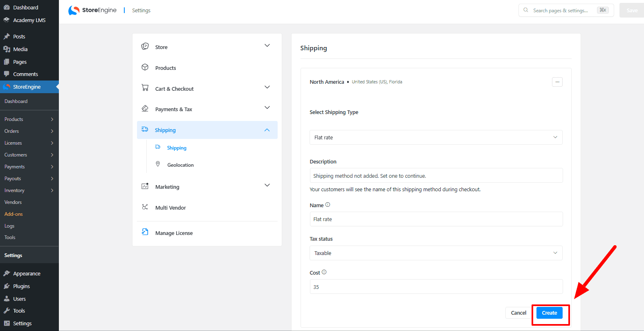Open Payments in StoreEngine sidebar

[x=15, y=167]
